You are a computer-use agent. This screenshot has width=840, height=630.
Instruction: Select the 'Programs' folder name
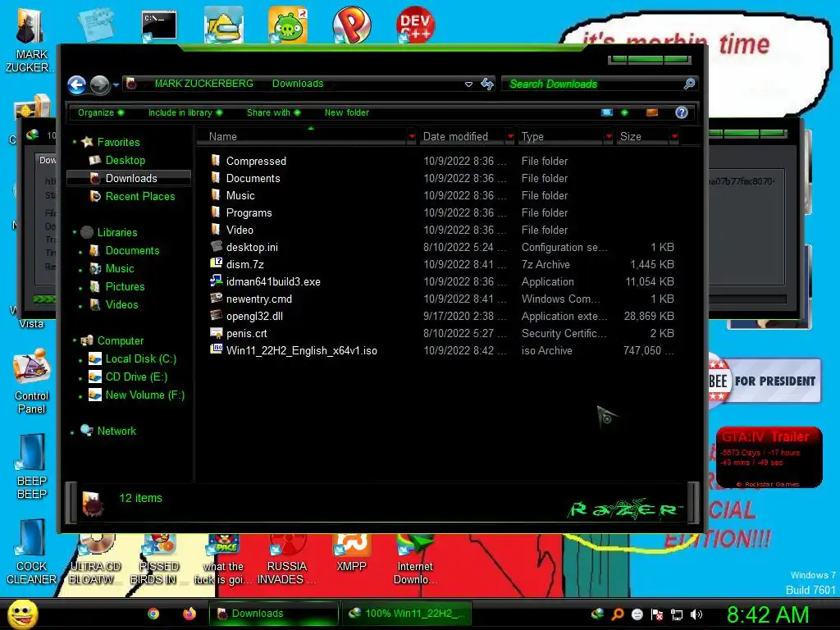pyautogui.click(x=249, y=212)
